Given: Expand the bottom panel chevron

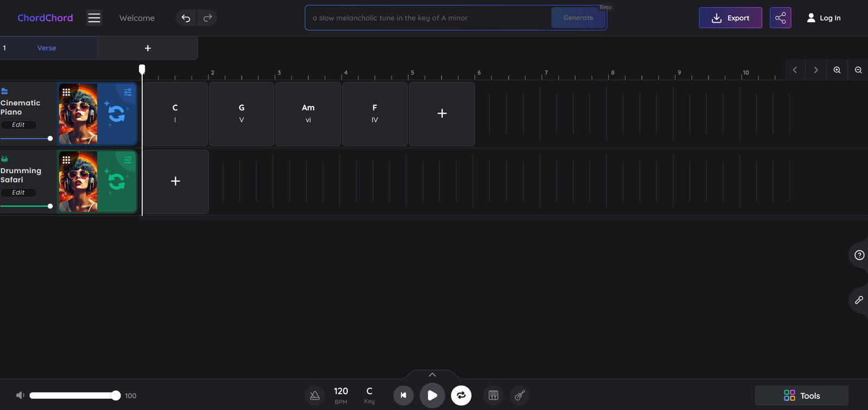Looking at the screenshot, I should click(432, 375).
